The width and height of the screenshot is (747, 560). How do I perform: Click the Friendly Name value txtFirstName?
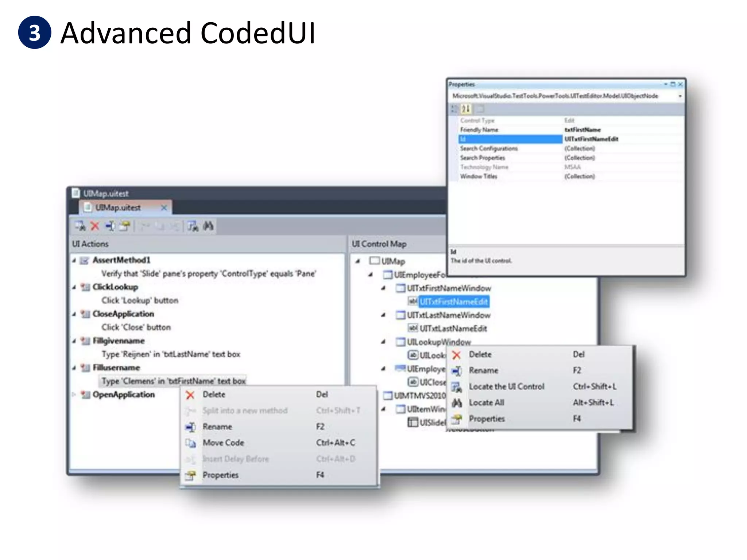(582, 130)
